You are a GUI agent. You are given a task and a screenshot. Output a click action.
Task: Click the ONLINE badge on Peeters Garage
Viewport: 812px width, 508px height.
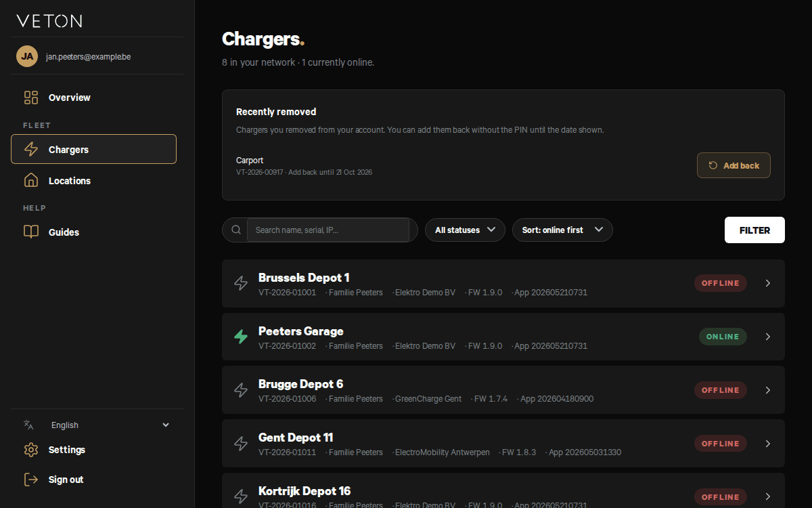click(723, 337)
